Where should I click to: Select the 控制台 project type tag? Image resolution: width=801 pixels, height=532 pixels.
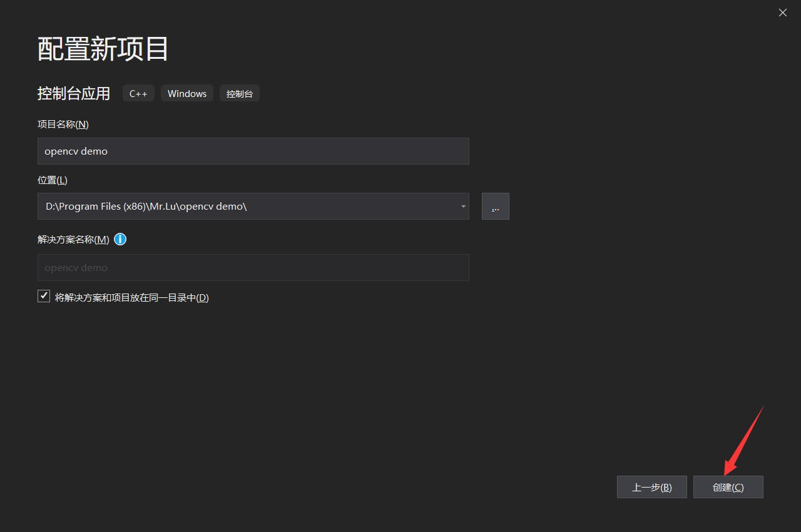(x=239, y=93)
